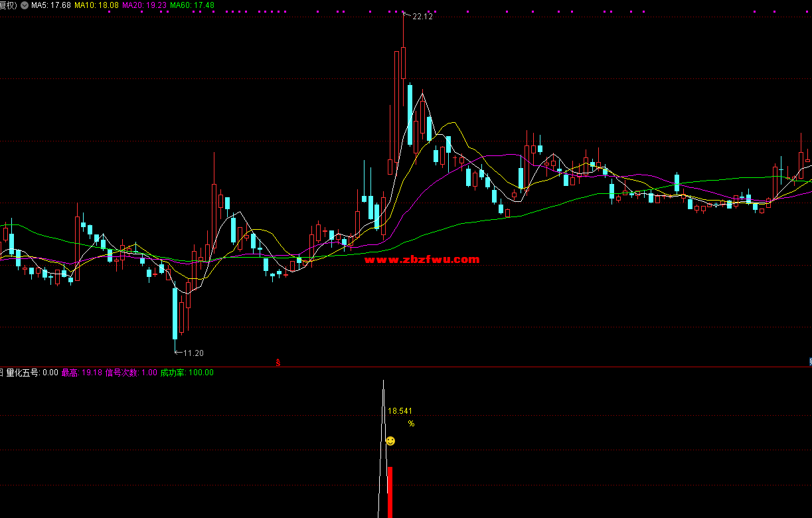Screen dimensions: 812x518
Task: Click the yellow smiley signal icon
Action: [390, 441]
